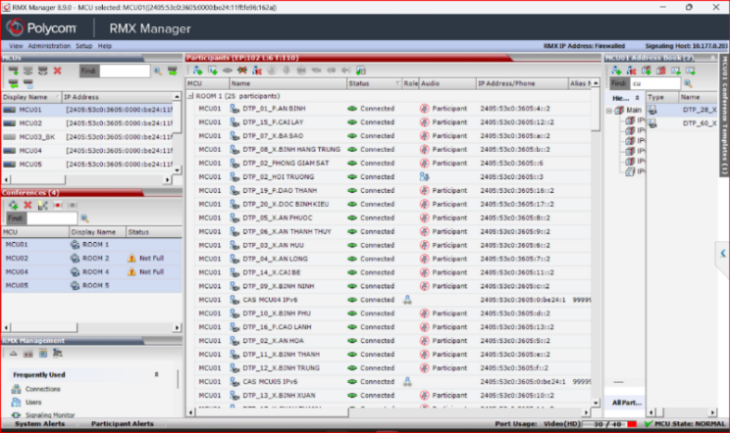Open the MCU01 Conference Templates side tab
Image resolution: width=730 pixels, height=433 pixels.
pos(724,115)
